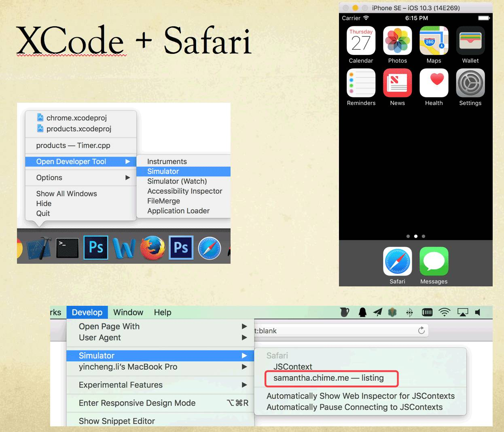Expand User Agent submenu arrow

click(x=244, y=337)
